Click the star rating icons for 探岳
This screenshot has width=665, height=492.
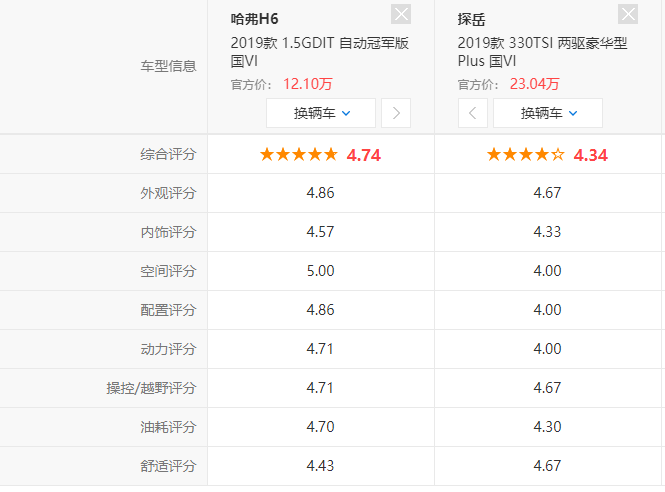pos(525,155)
